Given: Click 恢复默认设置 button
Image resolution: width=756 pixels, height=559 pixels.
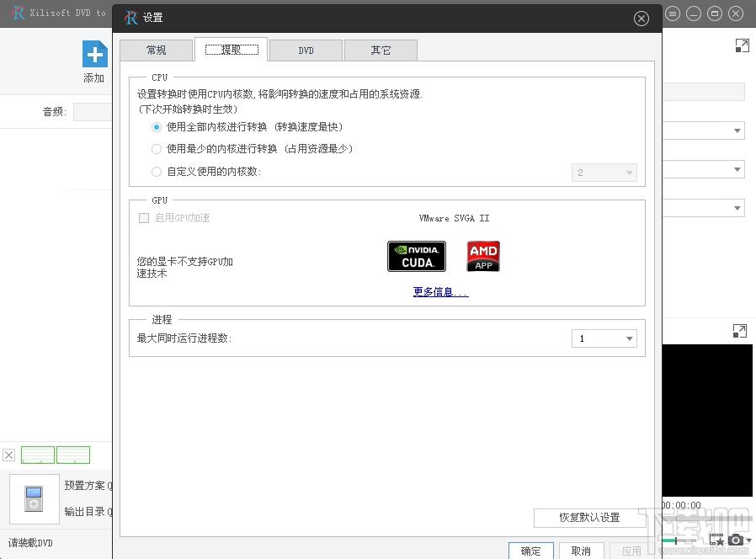Looking at the screenshot, I should coord(589,518).
